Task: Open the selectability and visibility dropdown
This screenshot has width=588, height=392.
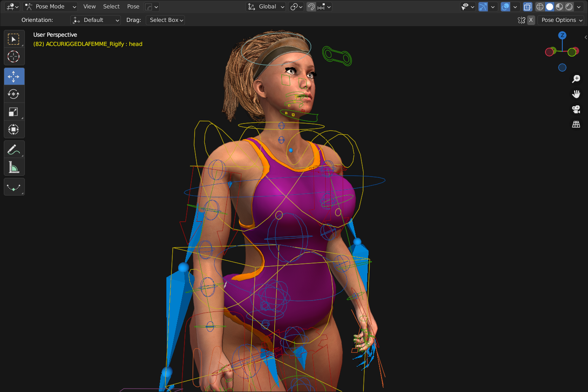Action: (468, 7)
